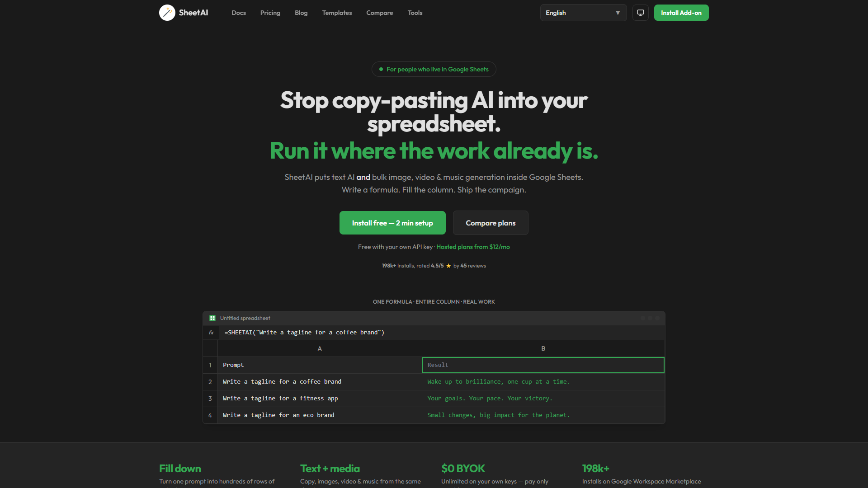Select cell 'Small changes, big impact for the planet.'

pyautogui.click(x=543, y=415)
